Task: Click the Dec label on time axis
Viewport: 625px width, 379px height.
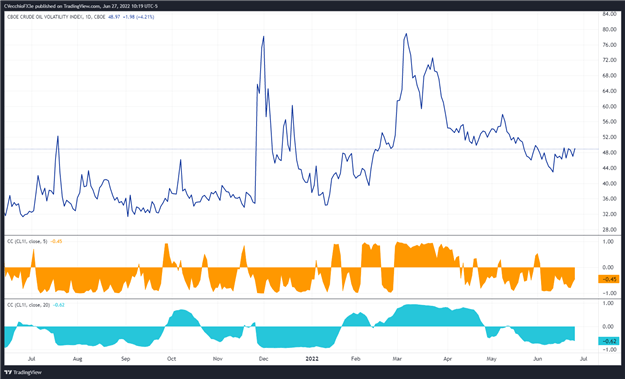Action: (x=263, y=359)
